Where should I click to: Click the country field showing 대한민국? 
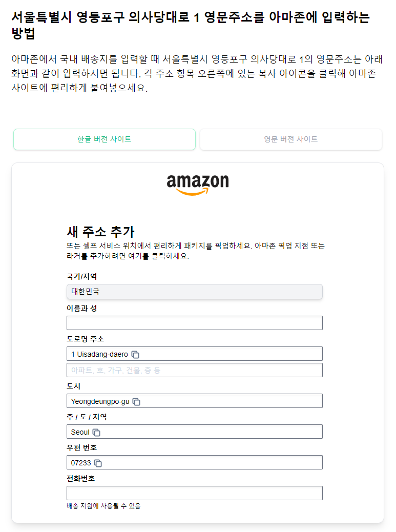coord(194,292)
